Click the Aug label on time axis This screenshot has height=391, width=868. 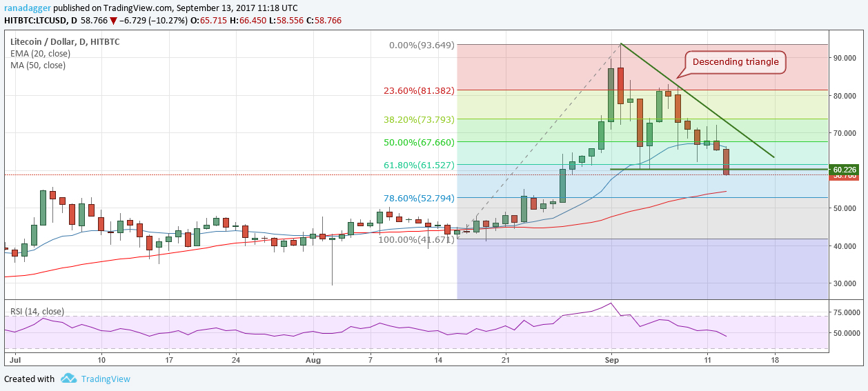[x=313, y=360]
